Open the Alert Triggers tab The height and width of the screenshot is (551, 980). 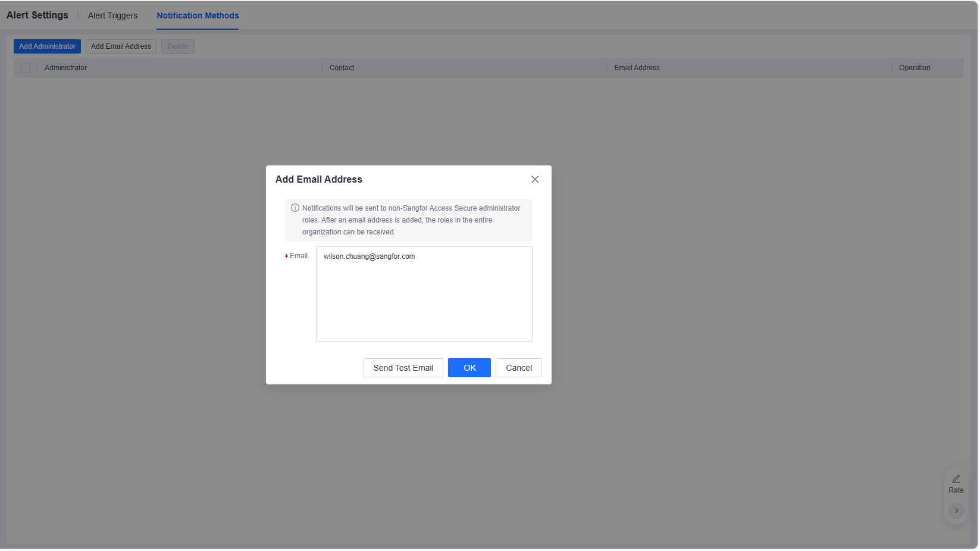(x=112, y=15)
